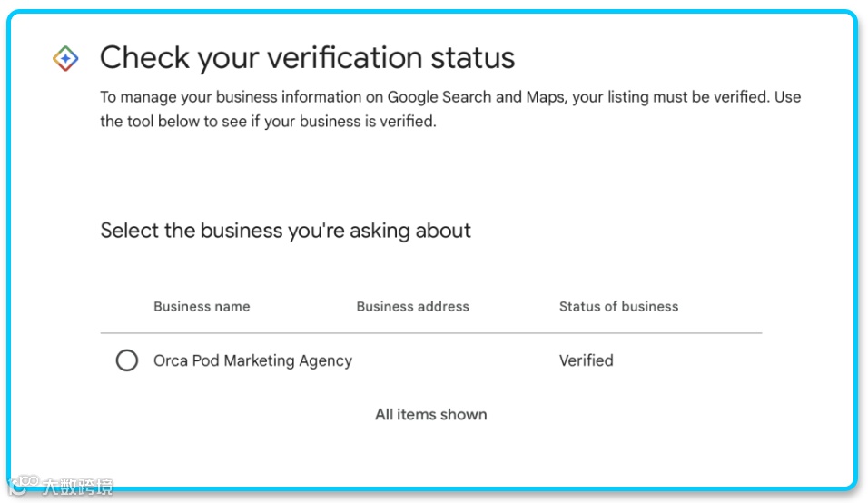The image size is (868, 503).
Task: Click the empty address cell in Orca Pod row
Action: click(412, 360)
